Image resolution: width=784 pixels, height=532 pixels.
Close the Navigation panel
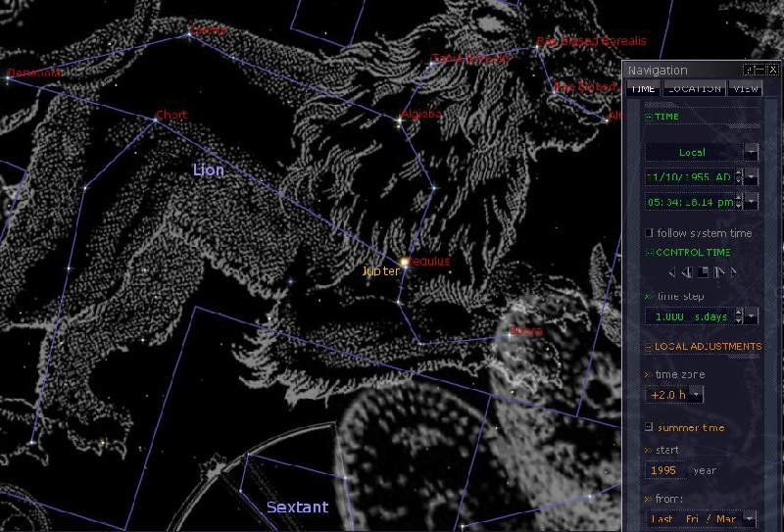(773, 70)
